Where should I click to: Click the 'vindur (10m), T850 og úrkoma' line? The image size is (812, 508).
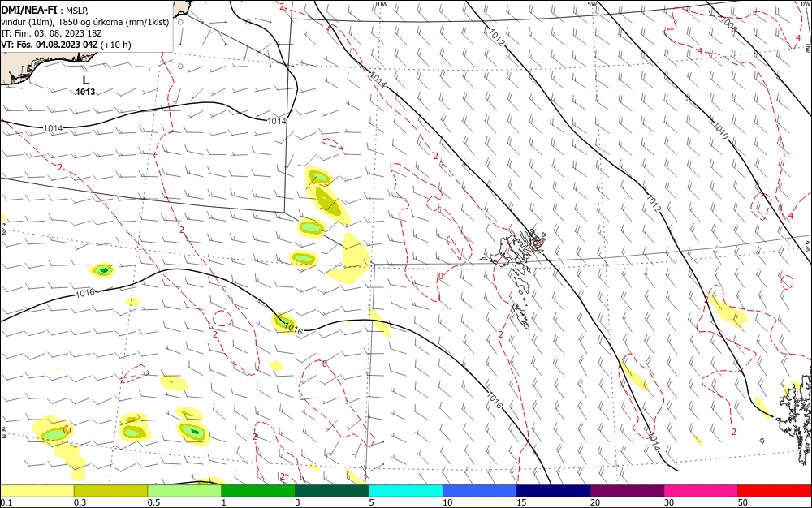click(84, 22)
